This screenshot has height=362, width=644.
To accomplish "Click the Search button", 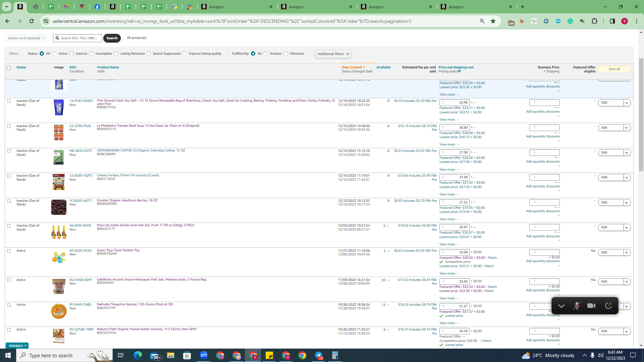I will 112,38.
